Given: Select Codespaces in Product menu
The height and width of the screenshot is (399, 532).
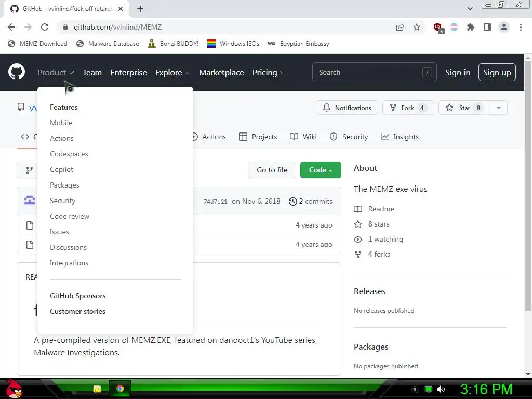Looking at the screenshot, I should (69, 154).
